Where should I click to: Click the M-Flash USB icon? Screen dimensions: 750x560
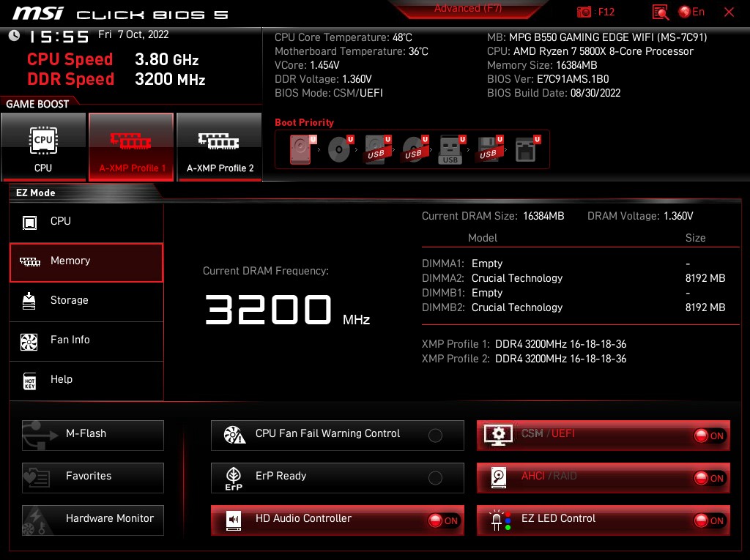point(40,435)
